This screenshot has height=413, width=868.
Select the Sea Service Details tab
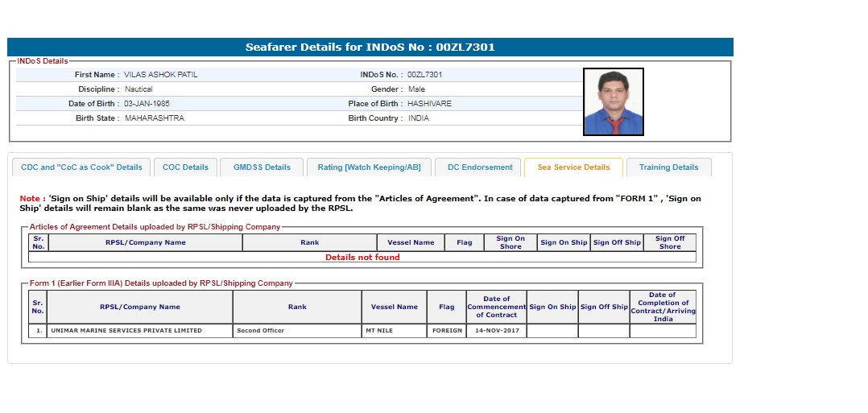pos(573,167)
